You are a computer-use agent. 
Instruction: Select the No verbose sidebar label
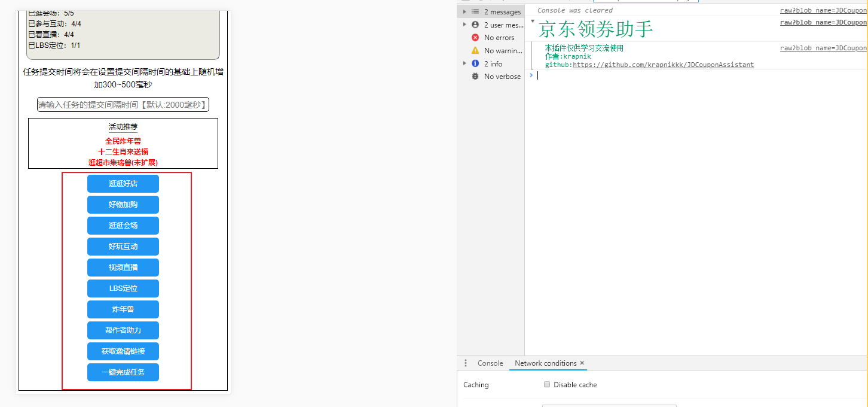click(x=503, y=77)
